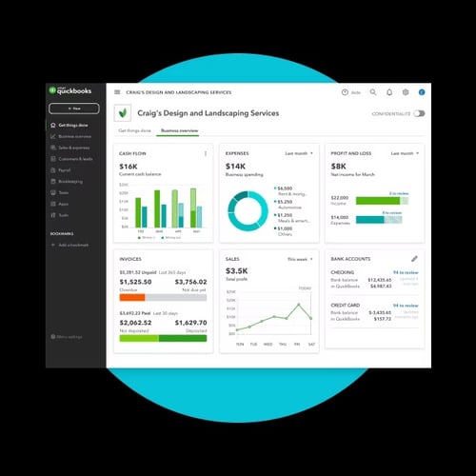This screenshot has height=476, width=476.
Task: Click the Invoices card title
Action: [130, 259]
